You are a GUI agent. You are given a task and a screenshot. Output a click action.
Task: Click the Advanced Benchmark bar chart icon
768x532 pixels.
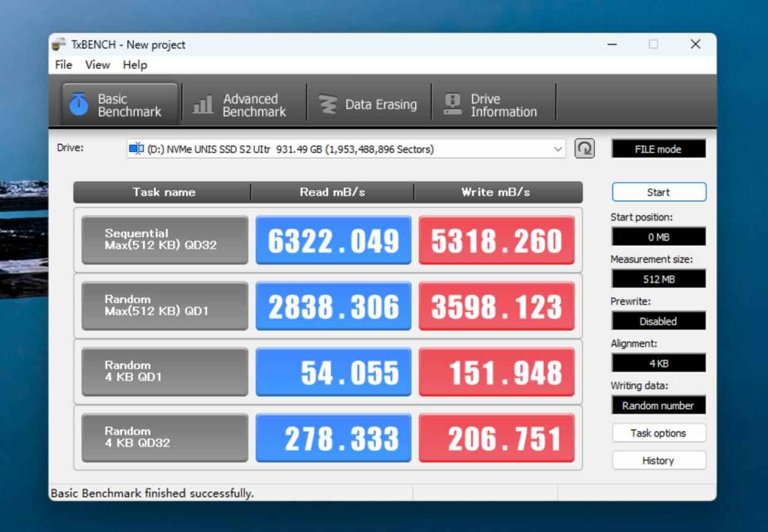click(x=203, y=104)
